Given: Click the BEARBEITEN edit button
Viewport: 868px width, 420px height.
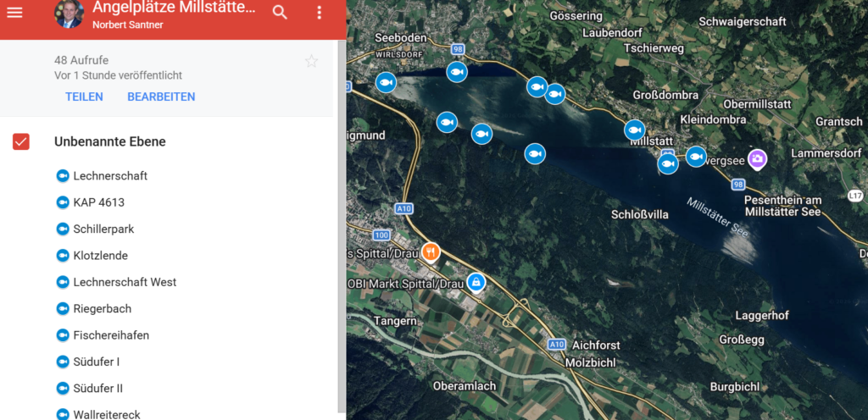Looking at the screenshot, I should tap(161, 97).
